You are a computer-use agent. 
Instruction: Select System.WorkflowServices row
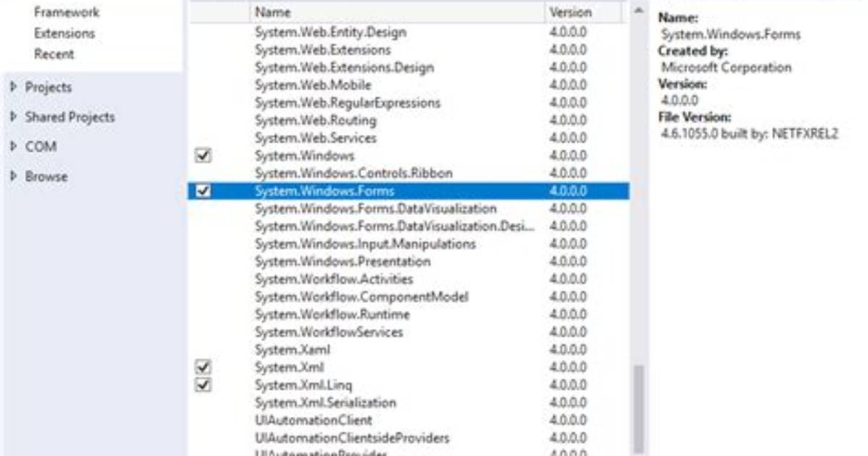409,333
